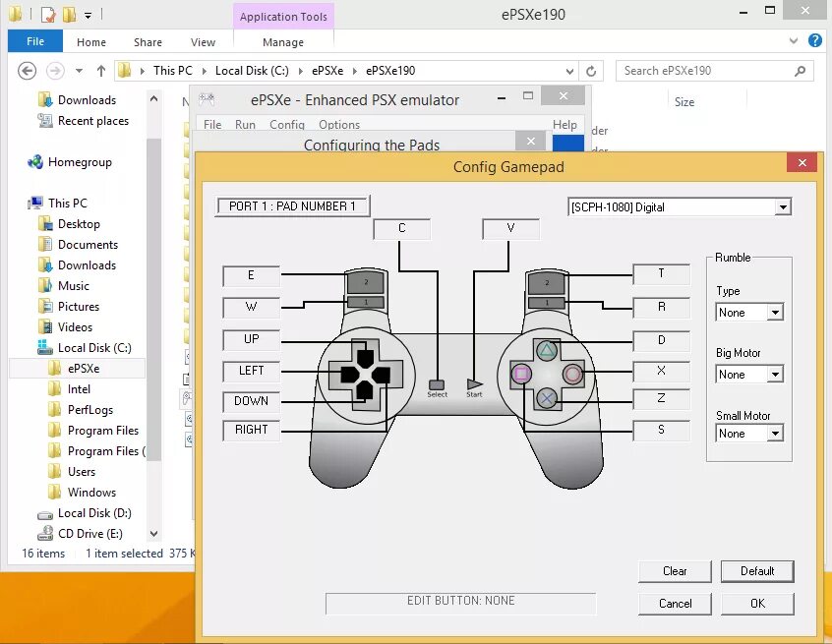This screenshot has width=832, height=644.
Task: Edit the L2 key mapping E
Action: [x=251, y=275]
